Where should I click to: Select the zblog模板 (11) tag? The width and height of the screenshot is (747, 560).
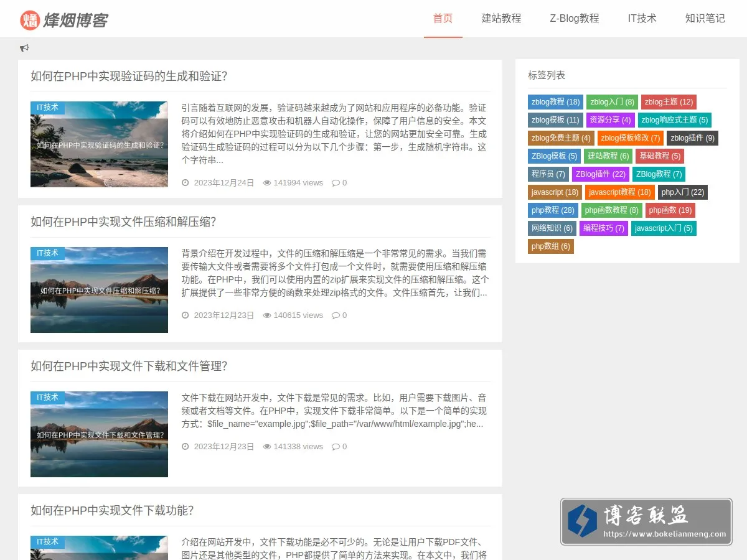pos(555,120)
